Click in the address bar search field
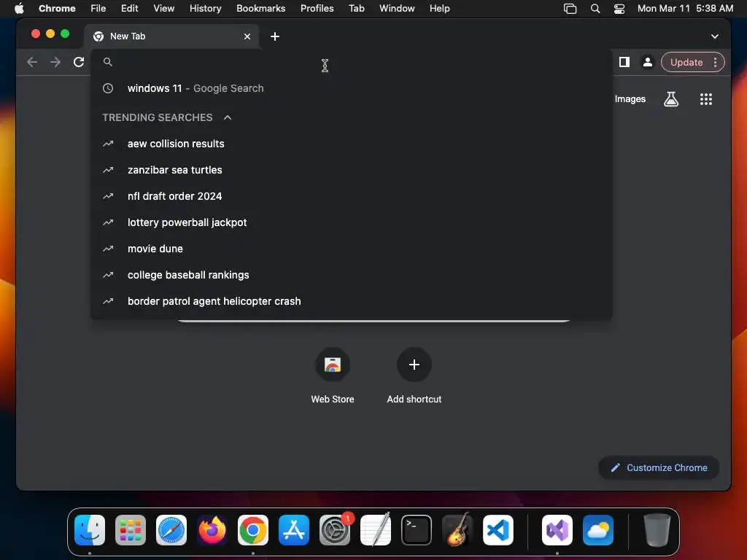This screenshot has width=747, height=560. pos(351,62)
